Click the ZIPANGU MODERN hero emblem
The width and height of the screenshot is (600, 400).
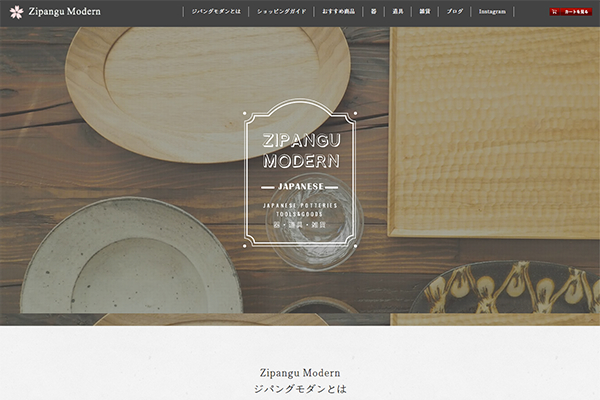[300, 173]
